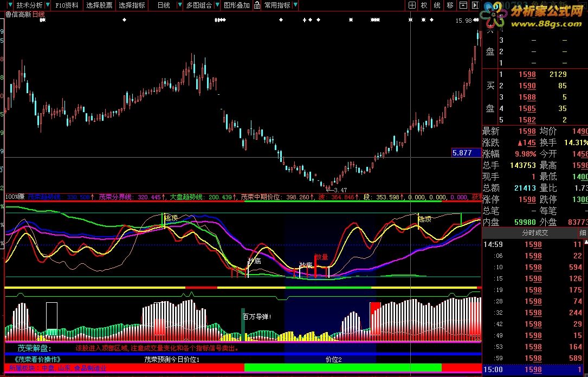
Task: Click the 鲁信高新 日线 chart title
Action: [x=25, y=15]
